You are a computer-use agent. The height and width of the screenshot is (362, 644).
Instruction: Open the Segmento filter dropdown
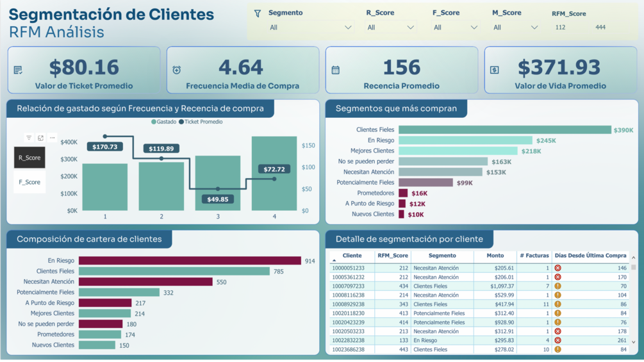(311, 28)
